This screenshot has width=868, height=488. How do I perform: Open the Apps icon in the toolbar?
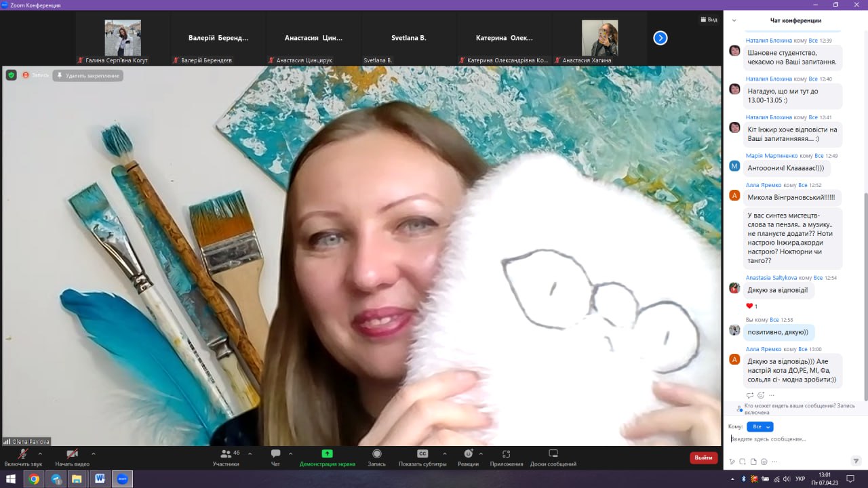click(506, 453)
